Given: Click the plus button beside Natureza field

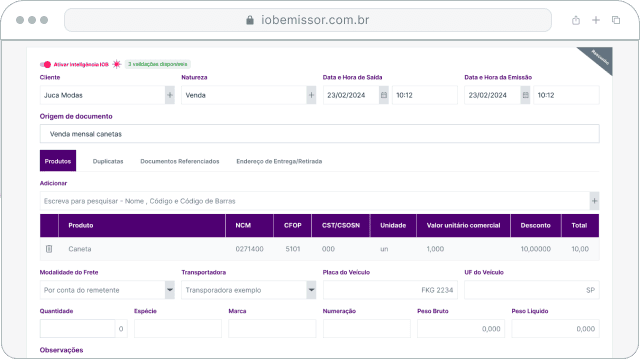Looking at the screenshot, I should point(311,95).
